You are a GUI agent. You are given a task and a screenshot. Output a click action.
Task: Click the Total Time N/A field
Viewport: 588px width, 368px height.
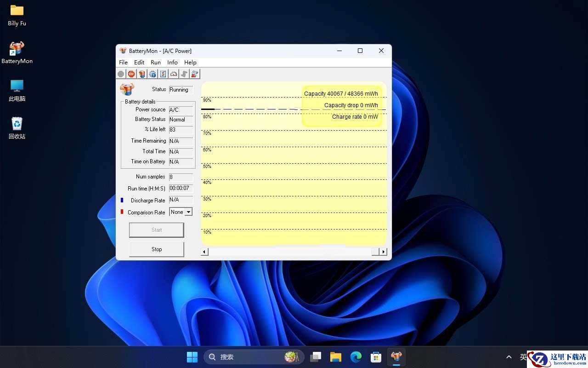(x=181, y=152)
